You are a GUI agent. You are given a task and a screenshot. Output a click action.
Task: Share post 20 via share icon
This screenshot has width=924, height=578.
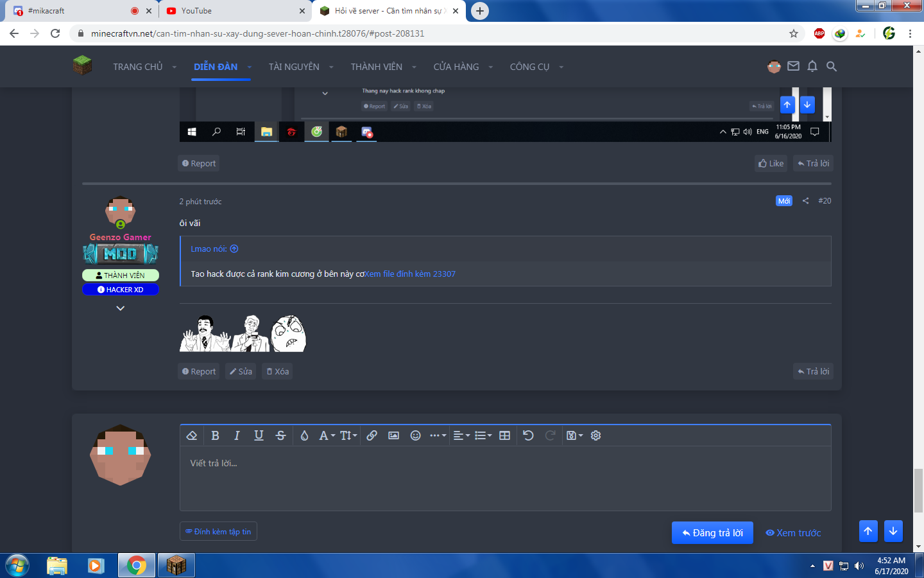click(805, 201)
